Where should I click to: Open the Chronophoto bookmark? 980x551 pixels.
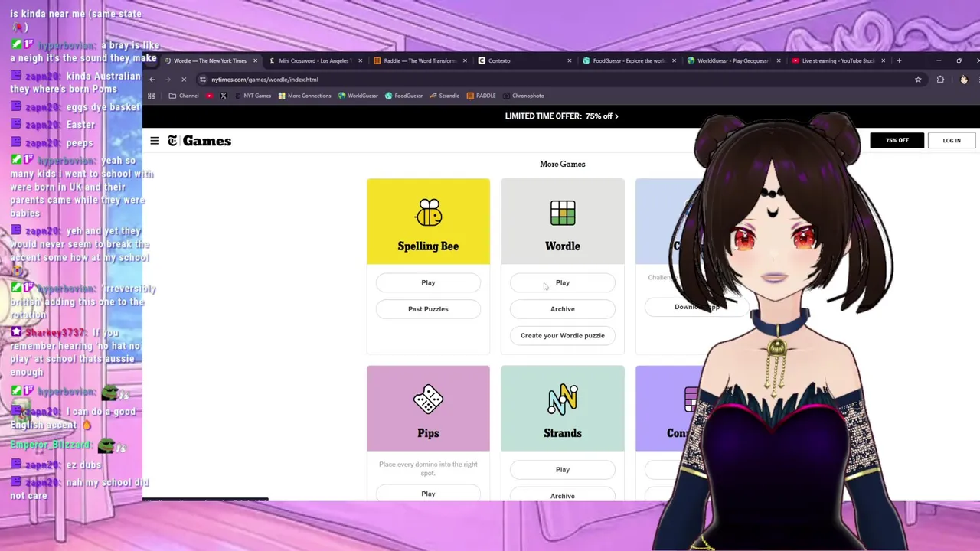tap(523, 96)
